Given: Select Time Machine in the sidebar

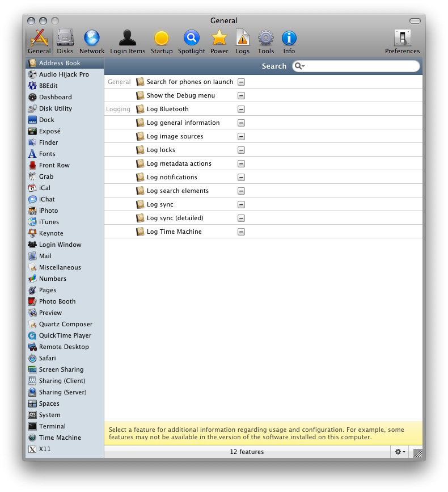Looking at the screenshot, I should [65, 438].
